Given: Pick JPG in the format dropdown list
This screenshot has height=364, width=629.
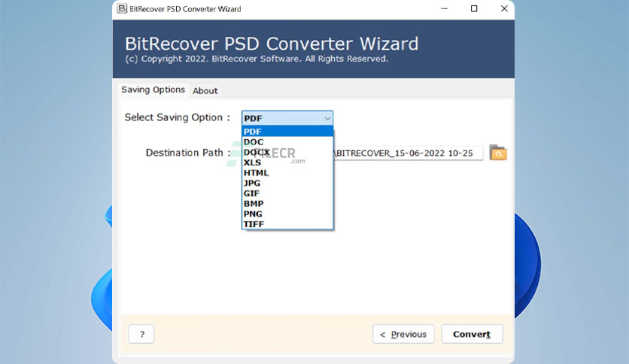Looking at the screenshot, I should coord(287,184).
